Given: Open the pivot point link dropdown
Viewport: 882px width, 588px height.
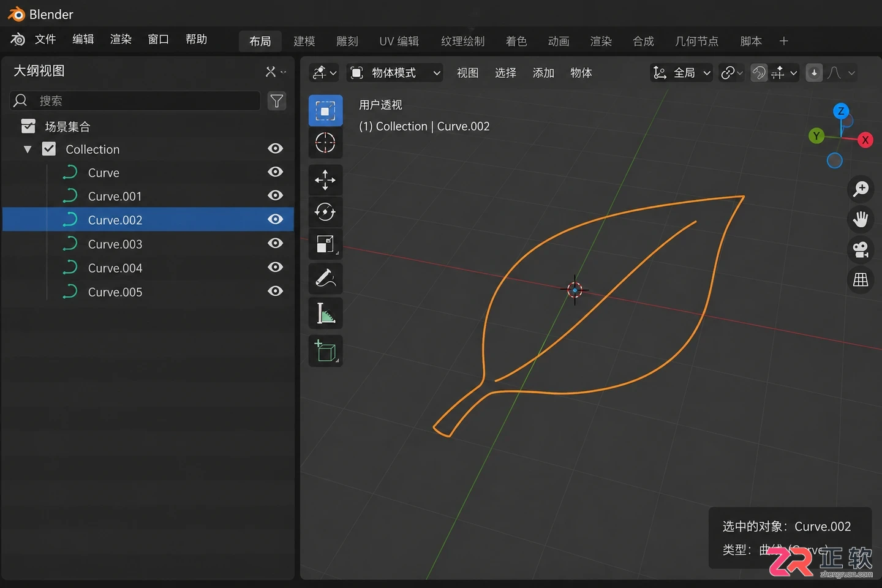Looking at the screenshot, I should pyautogui.click(x=732, y=73).
